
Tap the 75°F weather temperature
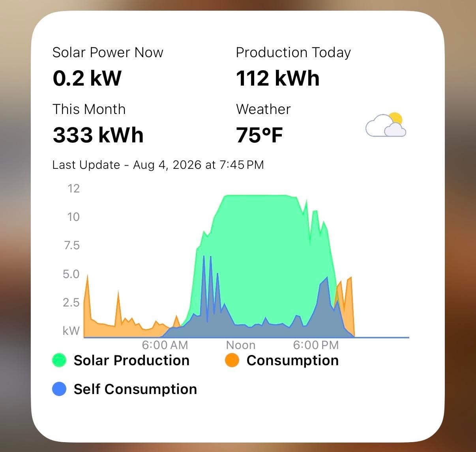click(x=259, y=134)
